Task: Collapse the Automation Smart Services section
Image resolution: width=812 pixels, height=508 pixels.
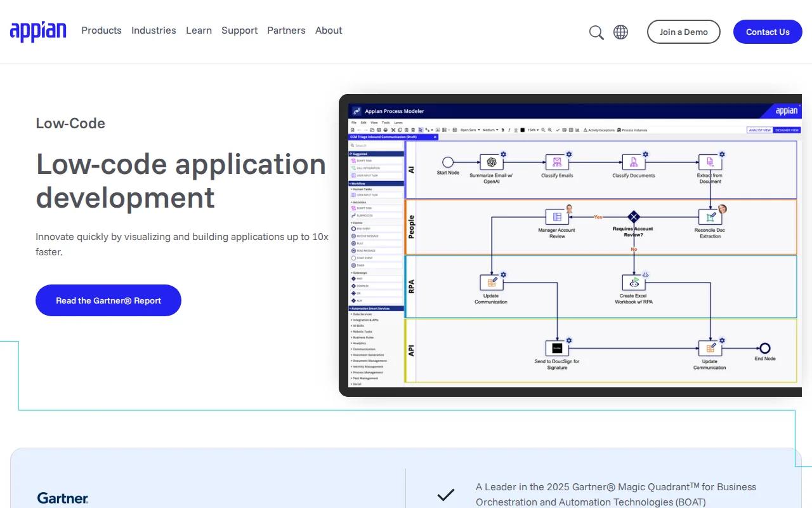Action: pos(376,309)
